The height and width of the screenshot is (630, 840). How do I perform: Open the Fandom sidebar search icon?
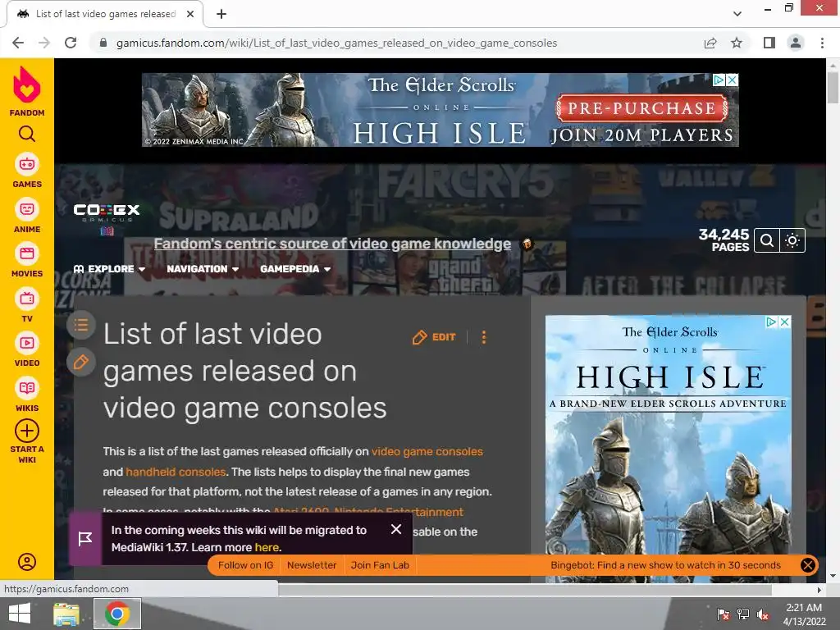point(27,134)
